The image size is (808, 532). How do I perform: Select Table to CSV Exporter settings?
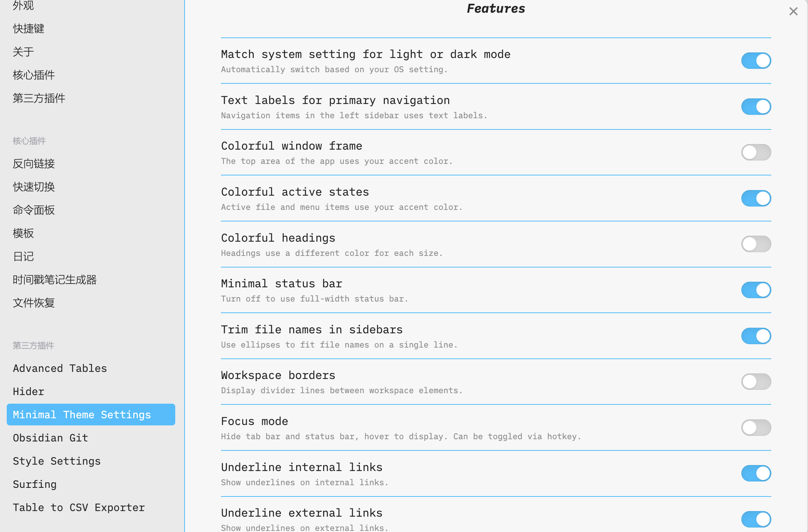point(79,507)
